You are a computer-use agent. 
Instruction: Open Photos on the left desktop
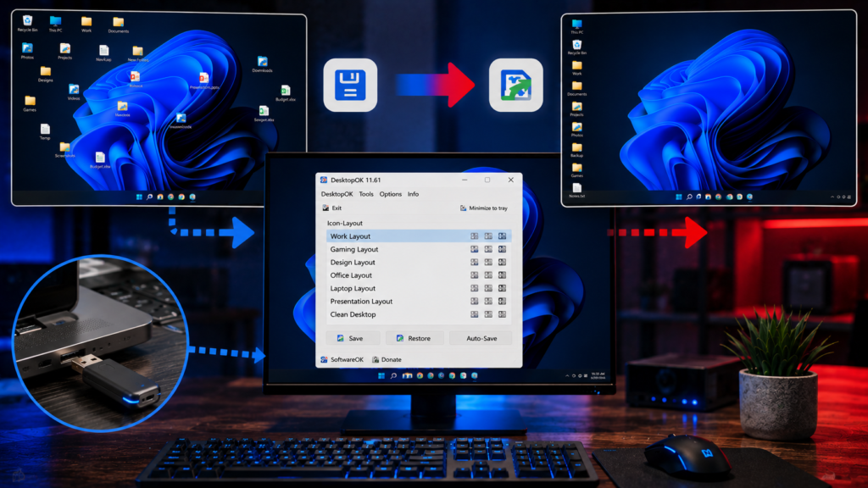[27, 50]
